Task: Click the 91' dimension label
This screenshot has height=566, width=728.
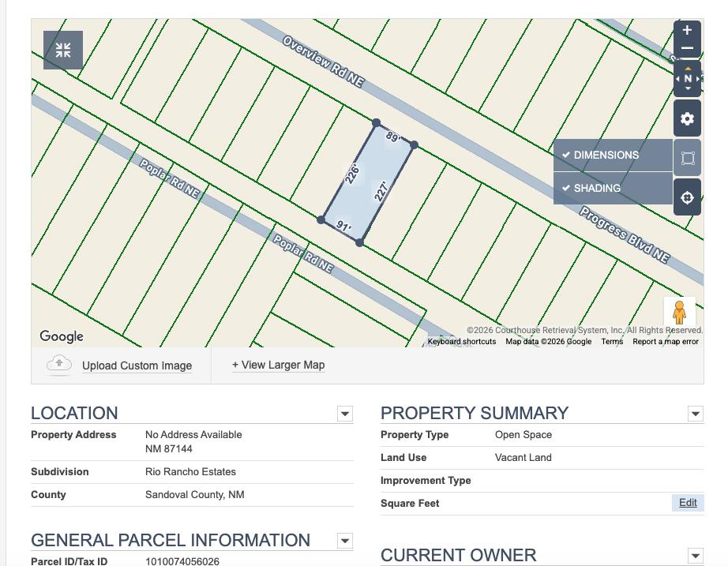Action: pyautogui.click(x=343, y=226)
